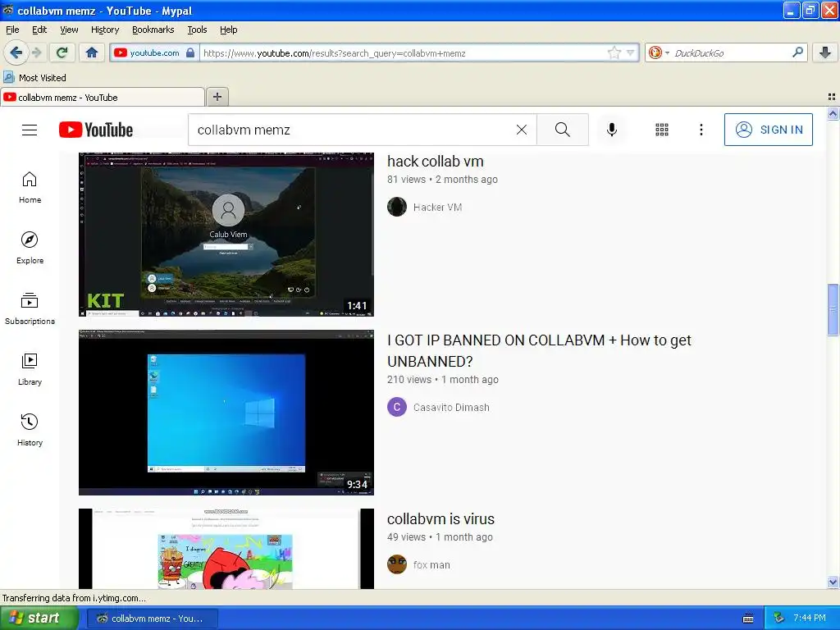840x630 pixels.
Task: Click the SIGN IN button
Action: [x=768, y=130]
